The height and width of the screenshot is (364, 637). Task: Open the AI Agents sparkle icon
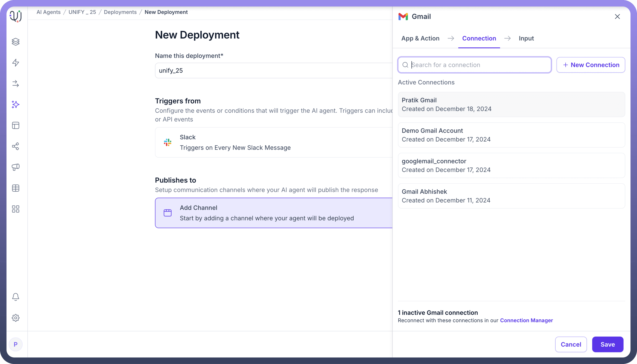pos(15,104)
